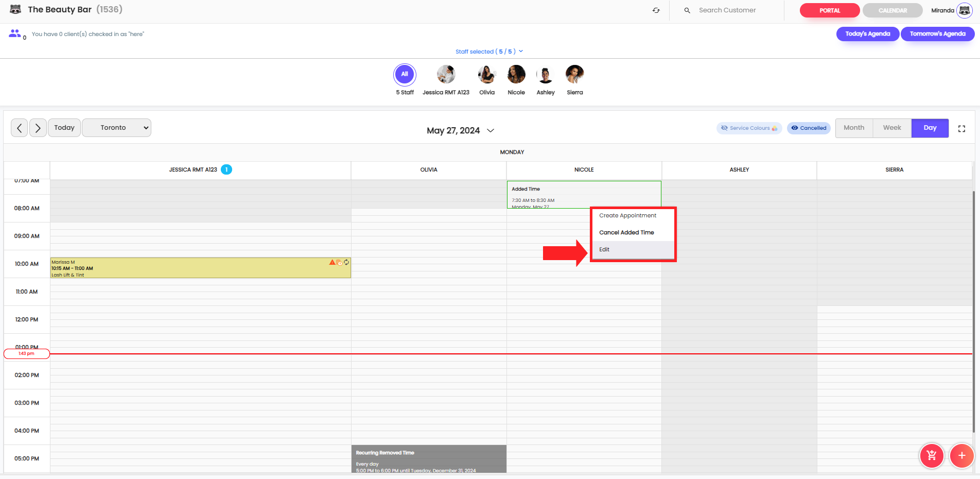This screenshot has width=980, height=479.
Task: Click the JESSICA RMT A123 column header
Action: point(200,170)
